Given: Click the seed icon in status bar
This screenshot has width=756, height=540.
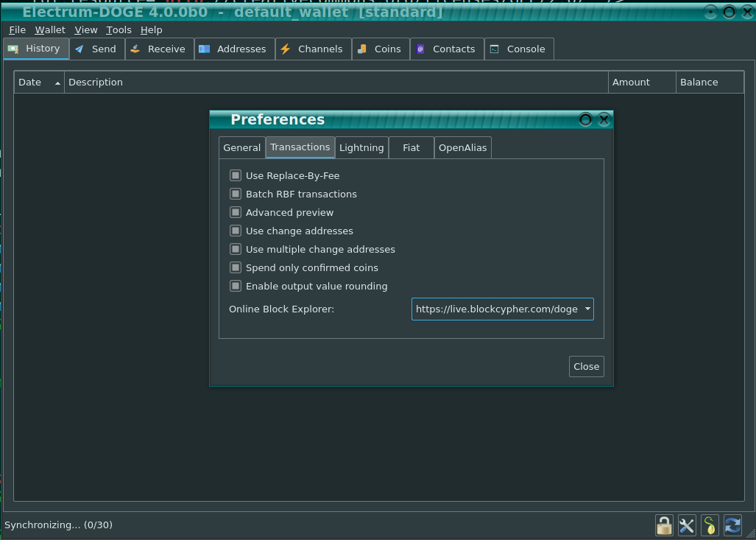Looking at the screenshot, I should (710, 525).
